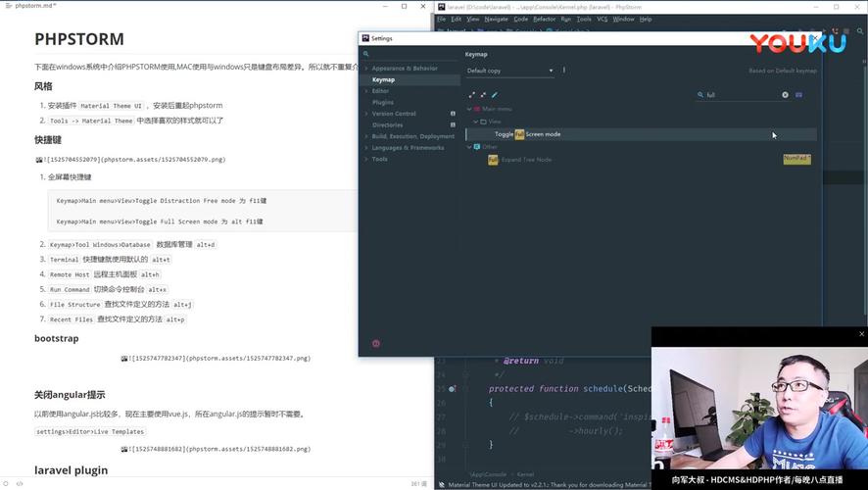Click the laravel plugin heading
The image size is (868, 490).
coord(71,470)
